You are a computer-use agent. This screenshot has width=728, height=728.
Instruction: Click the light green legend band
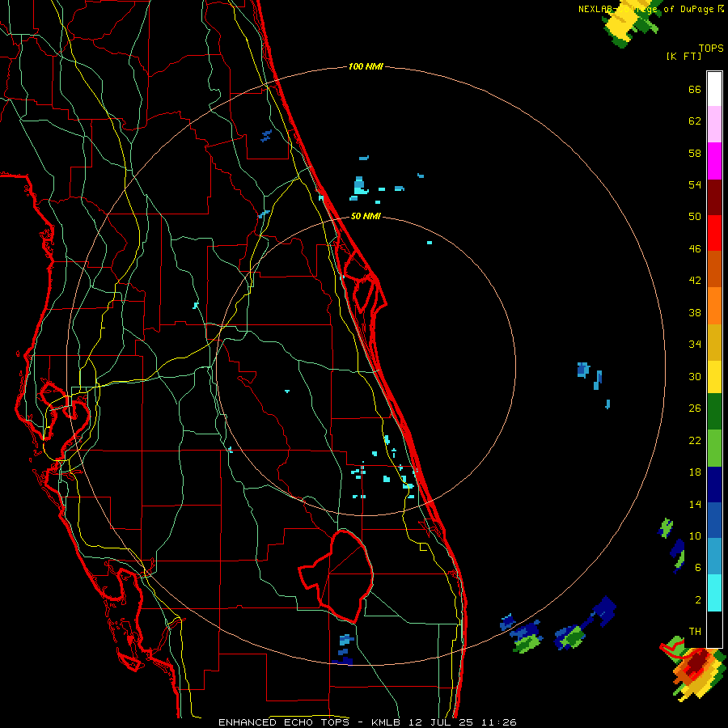714,448
